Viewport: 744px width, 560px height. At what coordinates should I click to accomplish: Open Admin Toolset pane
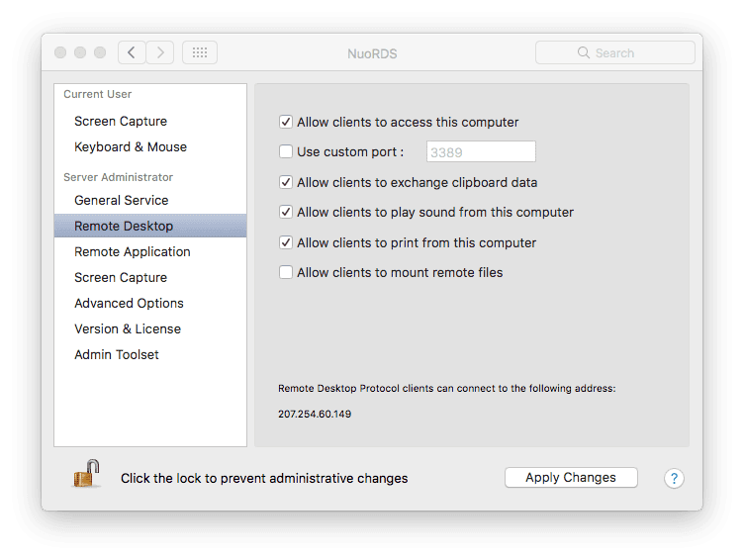[x=150, y=354]
